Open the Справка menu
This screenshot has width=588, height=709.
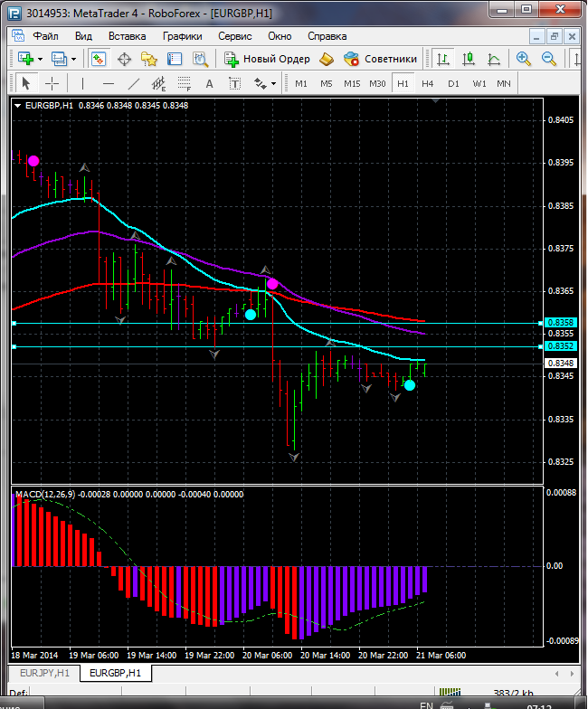point(327,36)
